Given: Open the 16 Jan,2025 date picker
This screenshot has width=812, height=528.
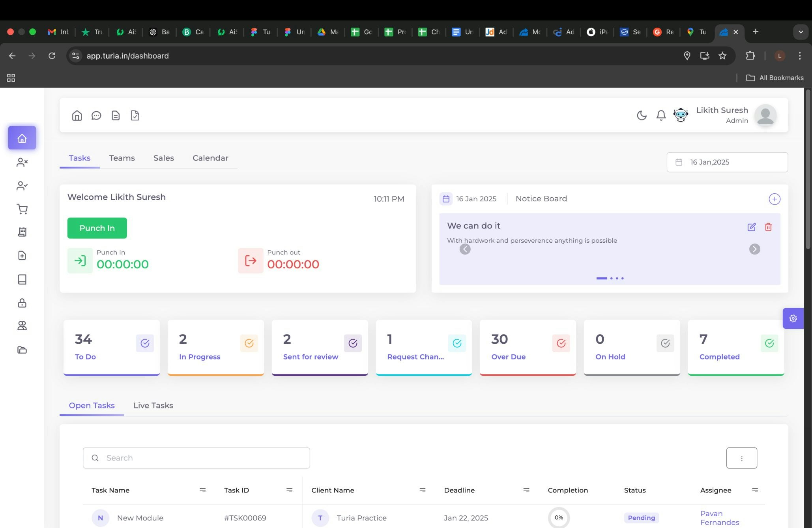Looking at the screenshot, I should pos(727,162).
